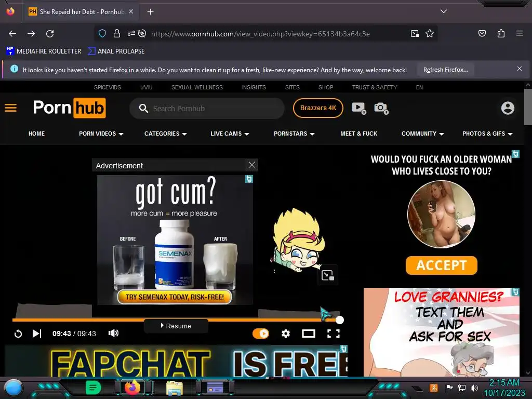532x399 pixels.
Task: Close the She Repaid her Debt tab
Action: tap(131, 11)
